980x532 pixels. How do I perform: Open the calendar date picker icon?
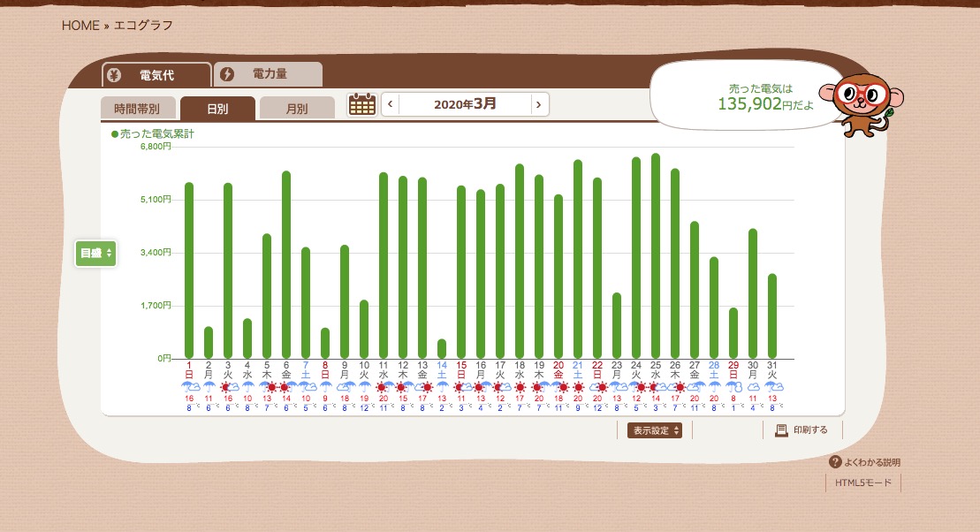(x=362, y=104)
